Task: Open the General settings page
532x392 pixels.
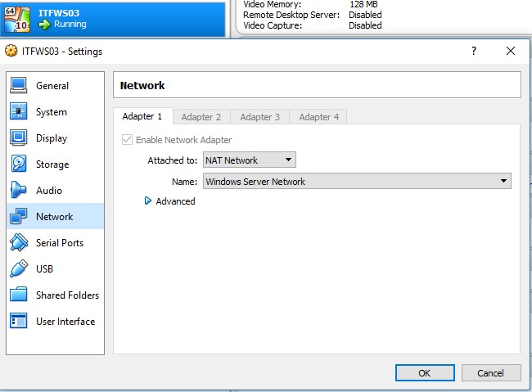Action: (x=55, y=86)
